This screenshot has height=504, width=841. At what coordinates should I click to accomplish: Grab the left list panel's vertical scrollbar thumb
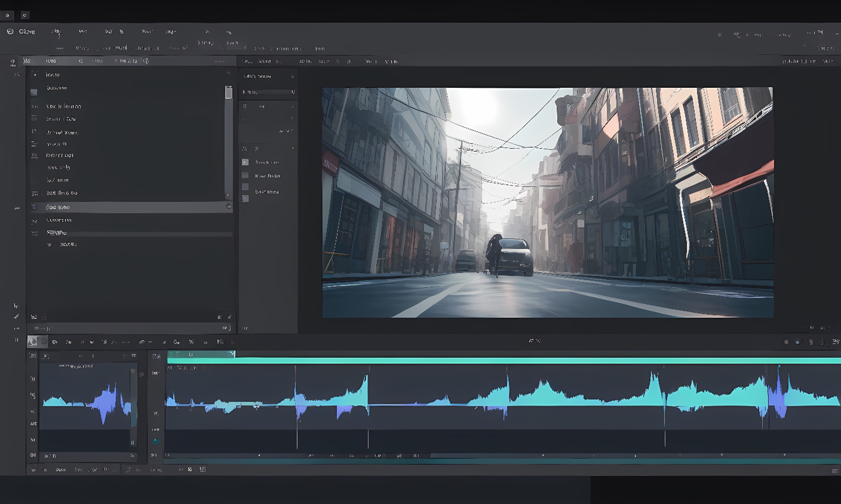point(229,92)
